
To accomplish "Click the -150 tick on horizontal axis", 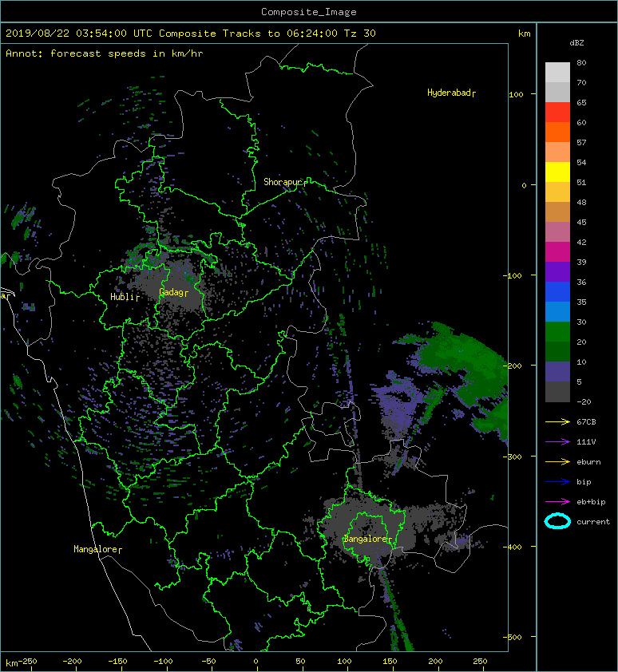I will click(x=117, y=662).
